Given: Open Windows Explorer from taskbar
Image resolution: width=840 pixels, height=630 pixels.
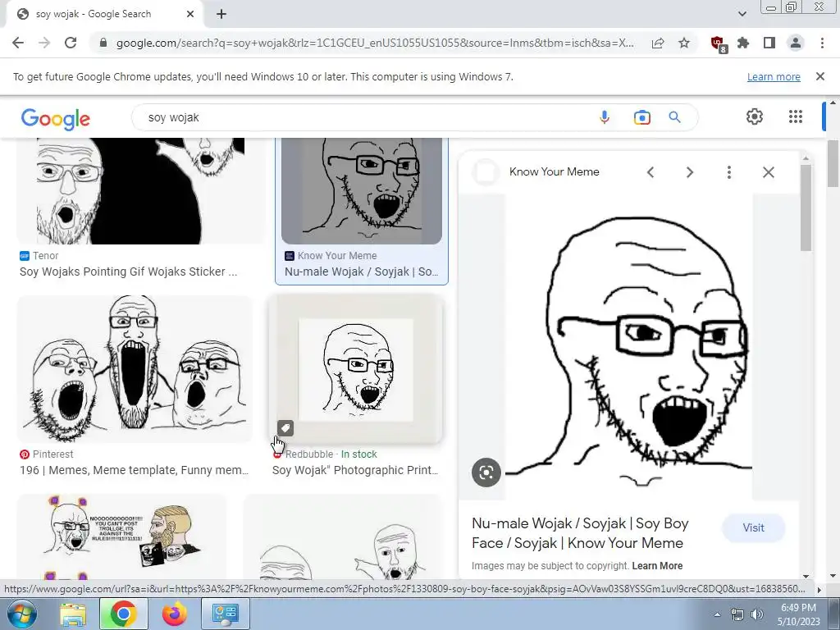Looking at the screenshot, I should tap(73, 614).
